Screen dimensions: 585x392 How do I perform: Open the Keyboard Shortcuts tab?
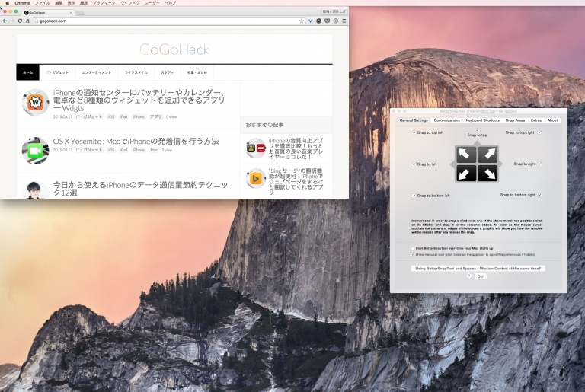[x=482, y=120]
